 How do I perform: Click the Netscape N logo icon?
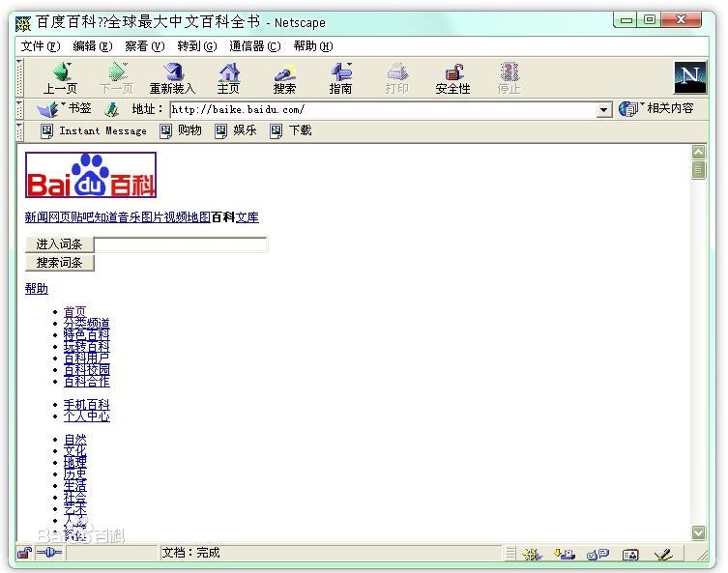pos(690,78)
